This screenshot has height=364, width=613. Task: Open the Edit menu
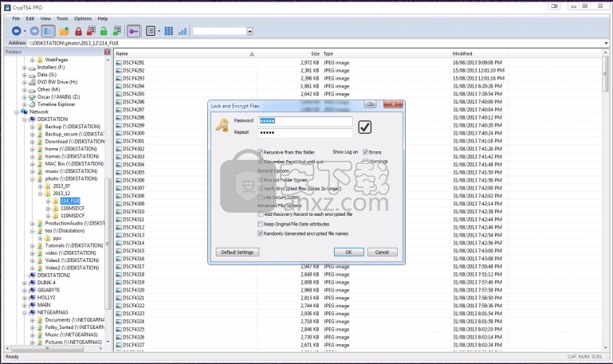(30, 18)
